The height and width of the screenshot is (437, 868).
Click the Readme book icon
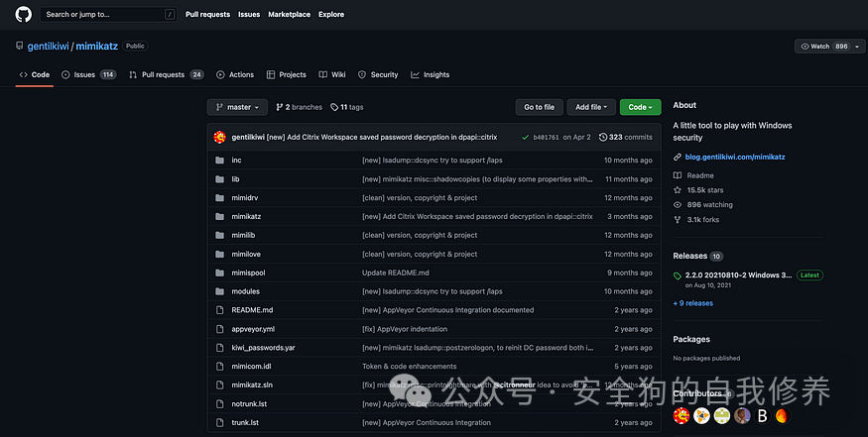pos(677,175)
